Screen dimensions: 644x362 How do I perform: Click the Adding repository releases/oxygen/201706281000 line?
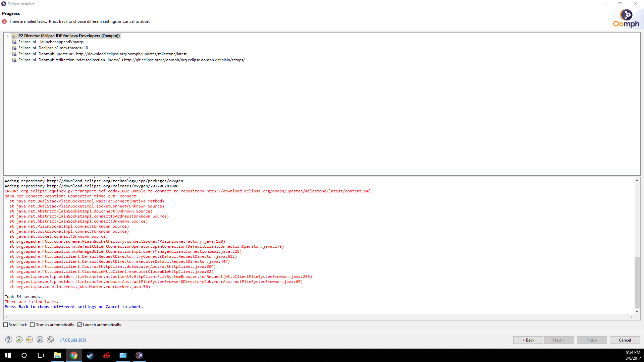pos(92,186)
